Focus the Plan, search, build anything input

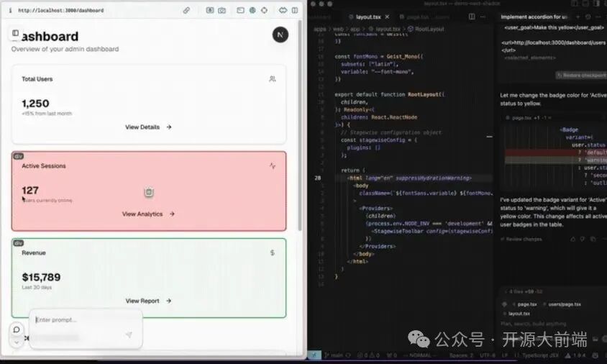point(534,323)
